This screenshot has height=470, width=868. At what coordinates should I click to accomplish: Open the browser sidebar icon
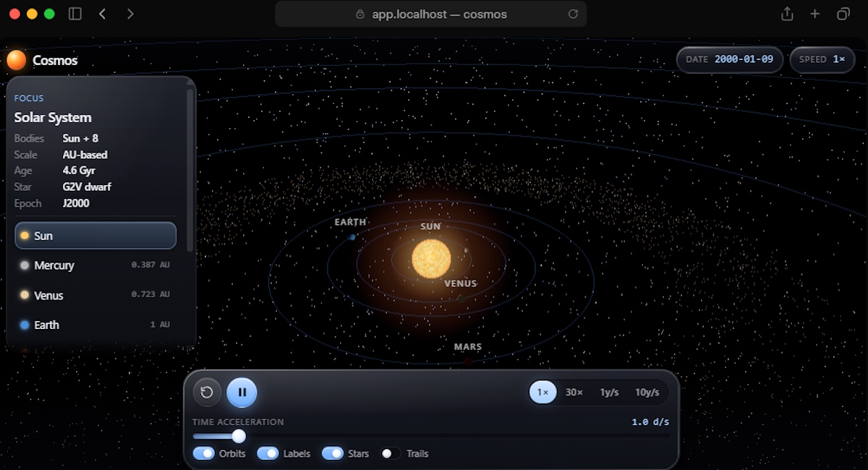(x=75, y=14)
